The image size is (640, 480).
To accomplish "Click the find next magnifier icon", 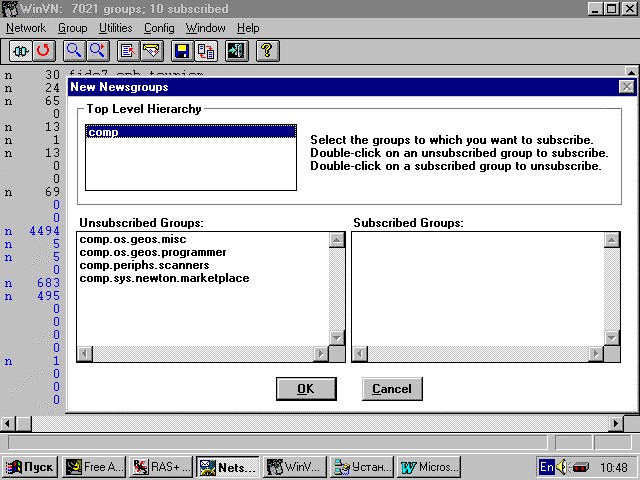I will (97, 50).
